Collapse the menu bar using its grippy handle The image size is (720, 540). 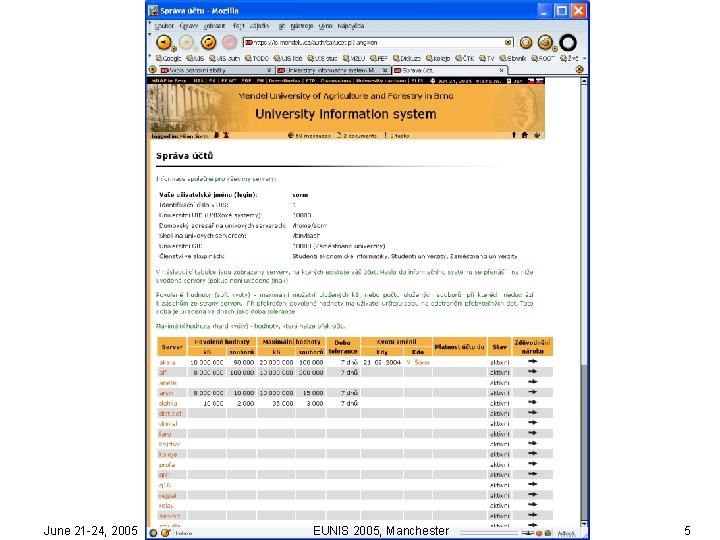pyautogui.click(x=149, y=24)
